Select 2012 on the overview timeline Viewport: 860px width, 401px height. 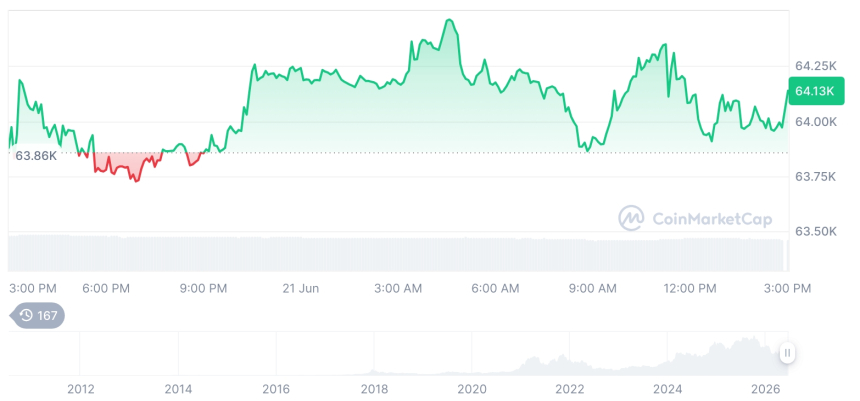coord(81,389)
